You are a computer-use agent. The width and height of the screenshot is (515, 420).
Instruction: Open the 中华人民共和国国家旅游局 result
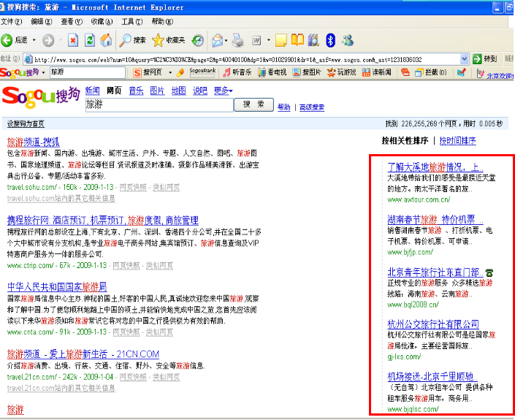57,287
